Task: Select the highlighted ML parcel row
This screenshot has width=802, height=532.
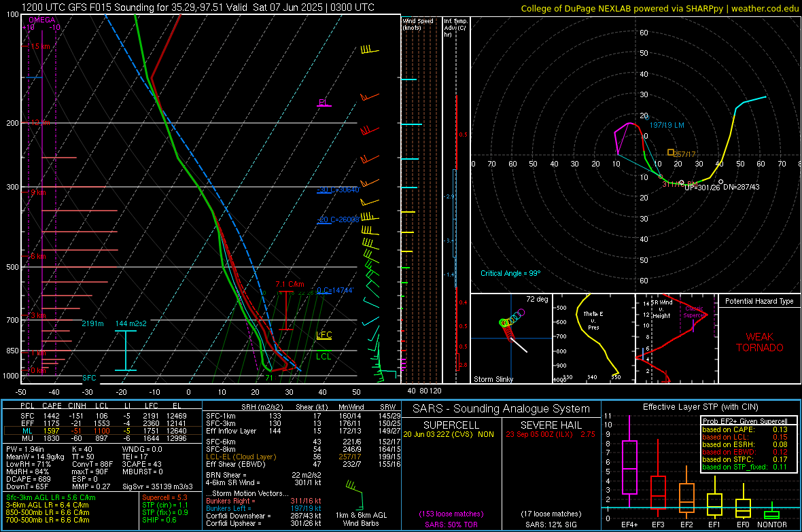Action: 103,431
